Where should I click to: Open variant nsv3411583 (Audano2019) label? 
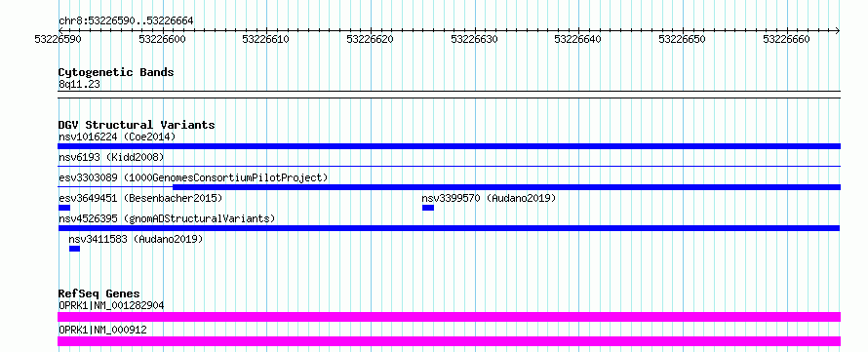click(x=137, y=239)
